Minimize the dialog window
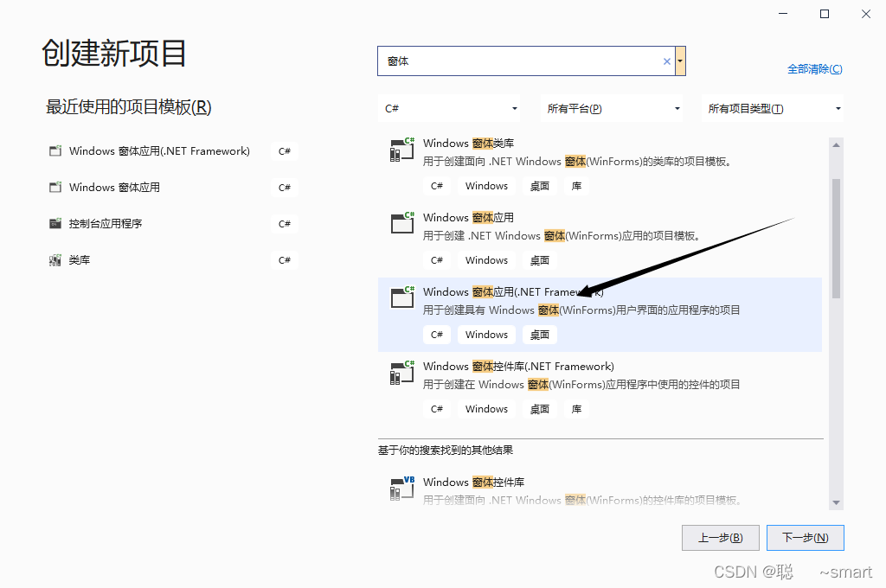Screen dimensions: 886x588 [783, 14]
